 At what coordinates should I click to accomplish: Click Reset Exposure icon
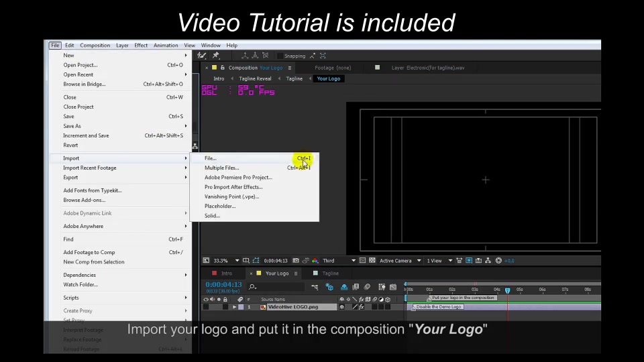tap(498, 261)
